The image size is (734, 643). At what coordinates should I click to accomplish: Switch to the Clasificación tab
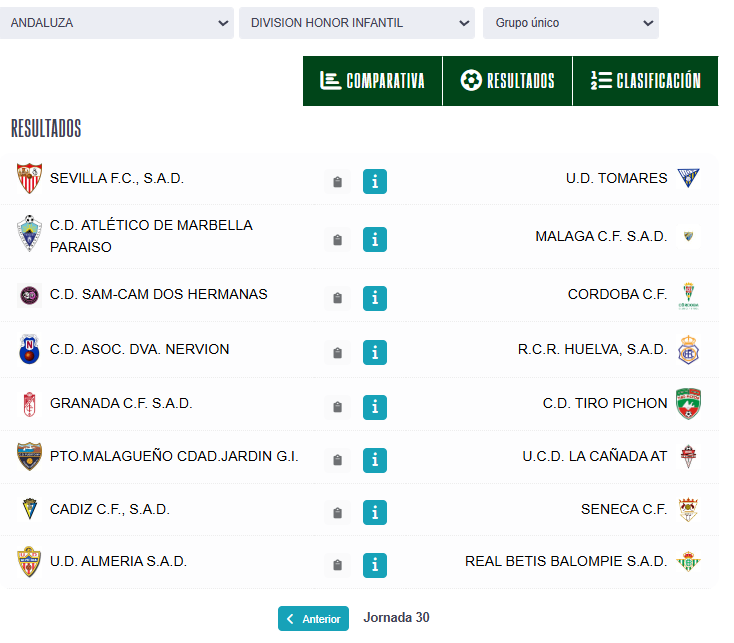(x=646, y=81)
